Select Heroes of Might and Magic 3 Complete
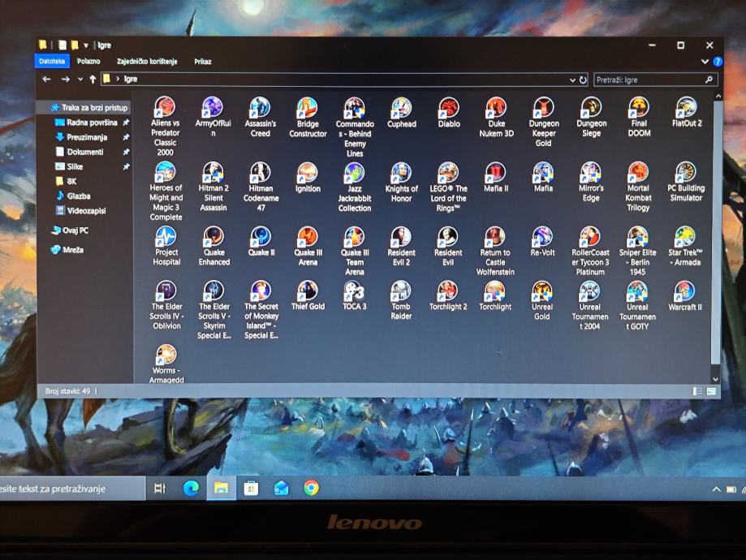The image size is (746, 560). 166,191
